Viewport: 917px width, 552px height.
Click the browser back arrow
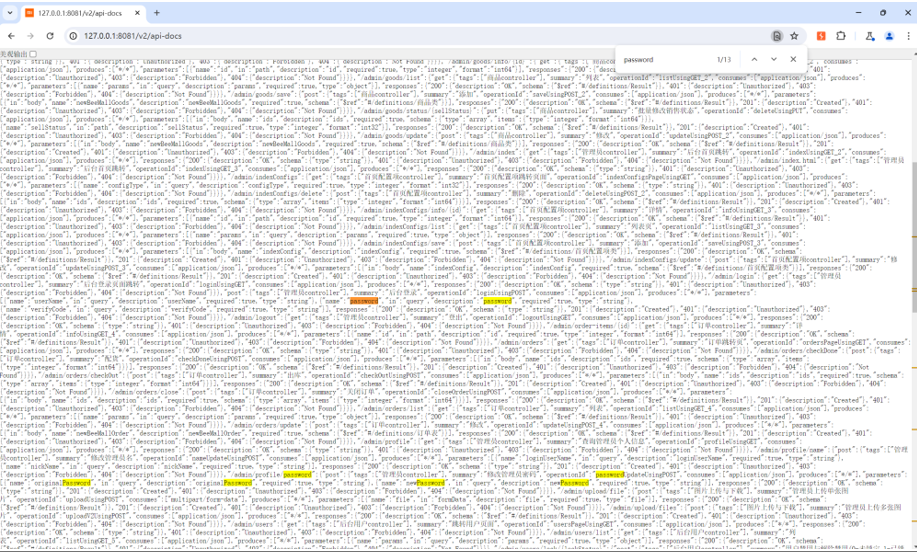click(11, 36)
